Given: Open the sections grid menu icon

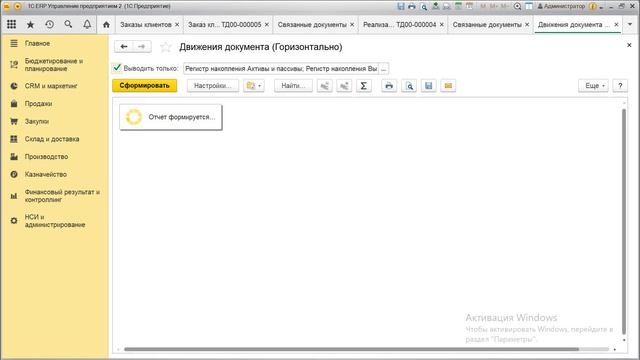Looking at the screenshot, I should coord(11,24).
